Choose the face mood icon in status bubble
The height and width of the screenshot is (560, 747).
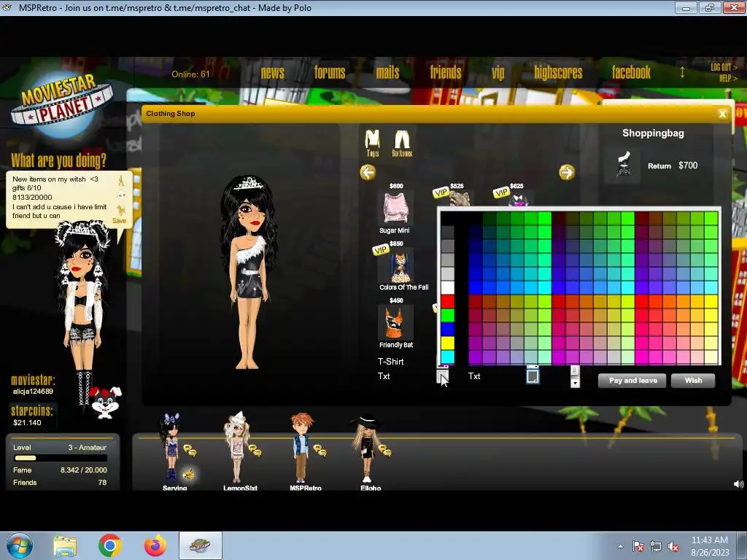point(121,195)
